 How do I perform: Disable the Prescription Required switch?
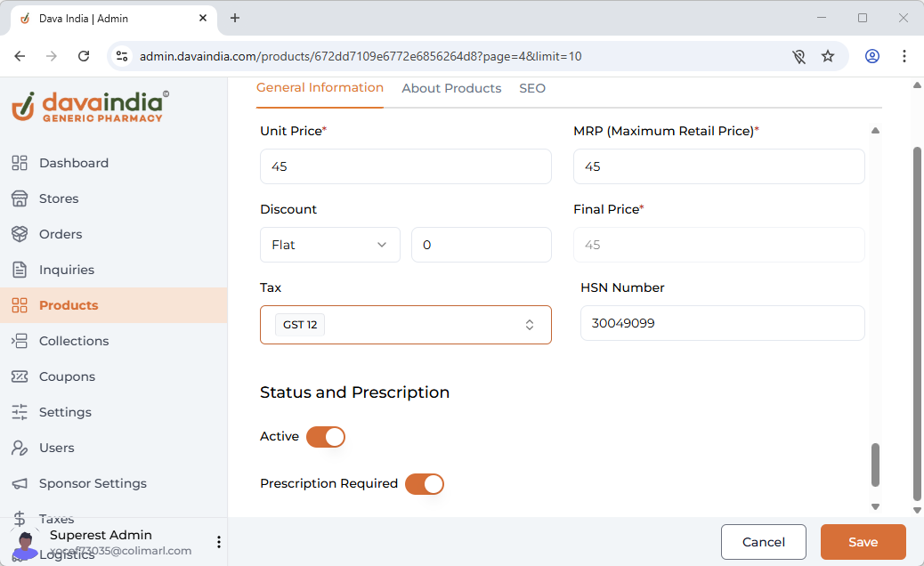[424, 484]
